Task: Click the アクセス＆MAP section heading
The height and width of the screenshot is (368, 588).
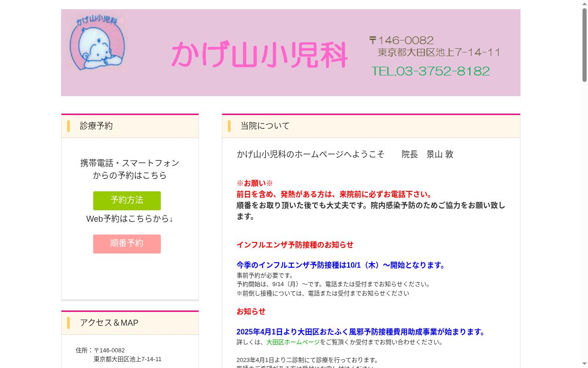Action: 109,323
